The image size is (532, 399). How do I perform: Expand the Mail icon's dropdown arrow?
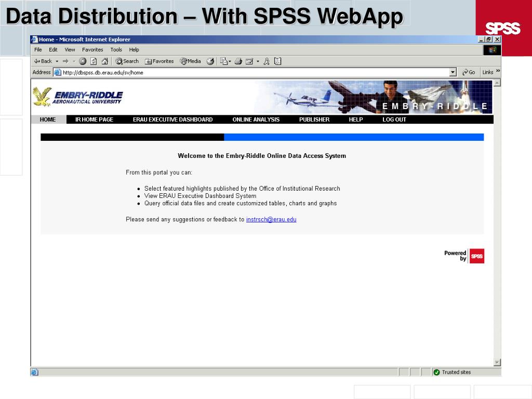tap(230, 61)
